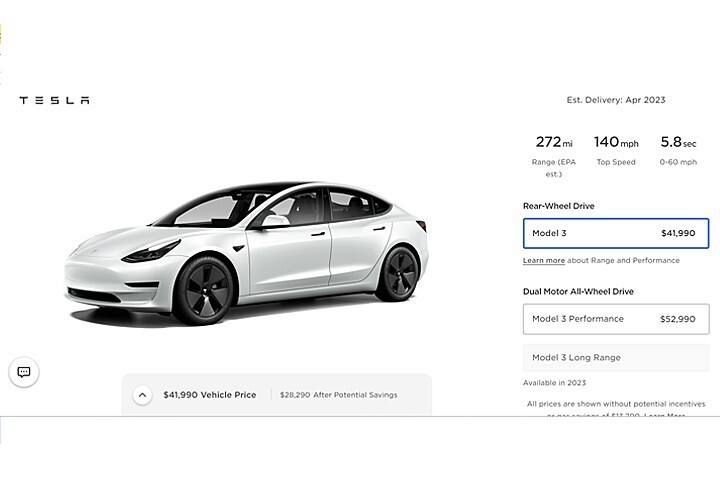
Task: Select the Model 3 Rear-Wheel Drive option
Action: click(x=615, y=233)
